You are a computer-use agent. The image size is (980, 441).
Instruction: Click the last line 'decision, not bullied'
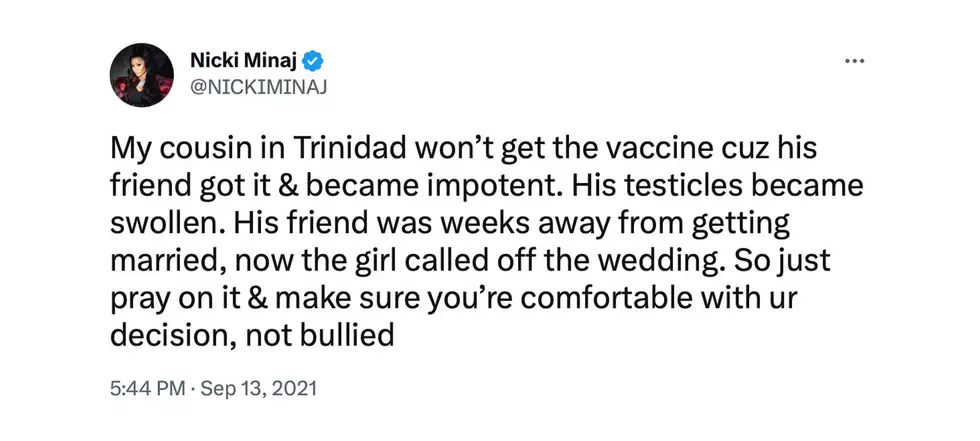(252, 337)
